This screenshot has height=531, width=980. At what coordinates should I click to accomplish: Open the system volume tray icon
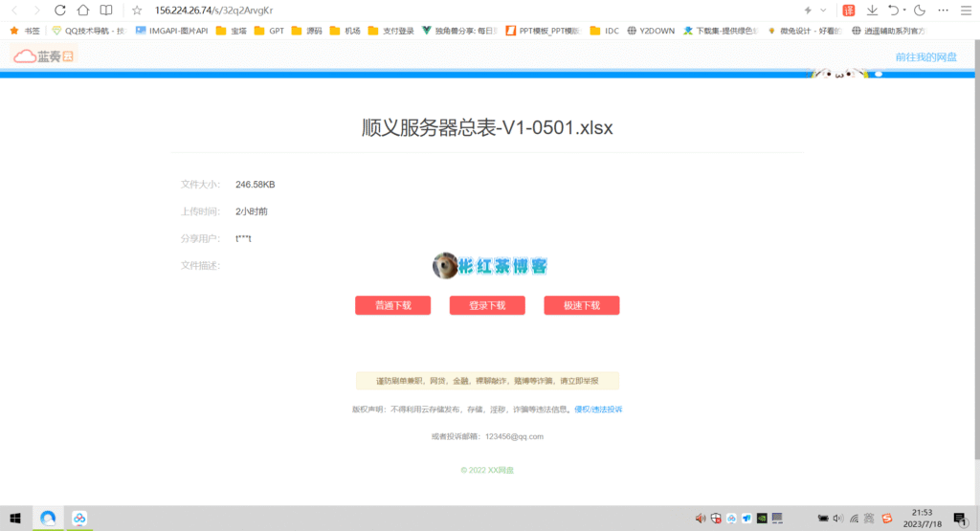click(x=838, y=518)
